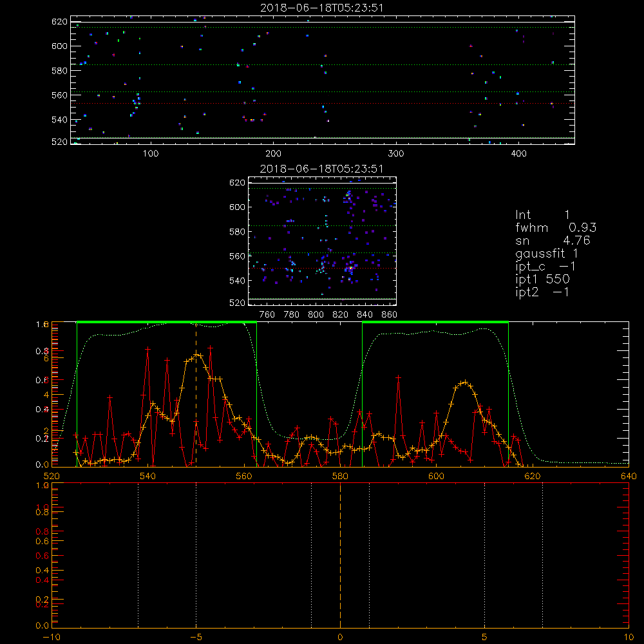This screenshot has width=644, height=644.
Task: Select the 'fwhm 0.93' readout
Action: coord(556,227)
